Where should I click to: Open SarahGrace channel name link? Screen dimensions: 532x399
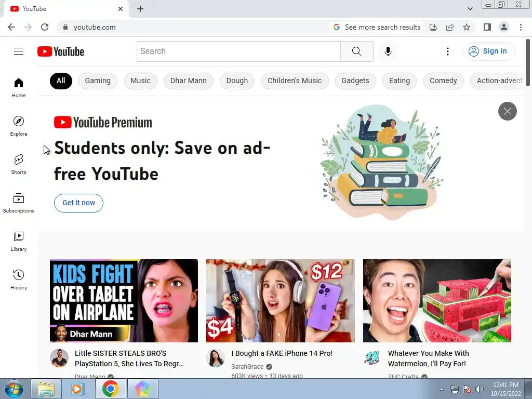[247, 366]
